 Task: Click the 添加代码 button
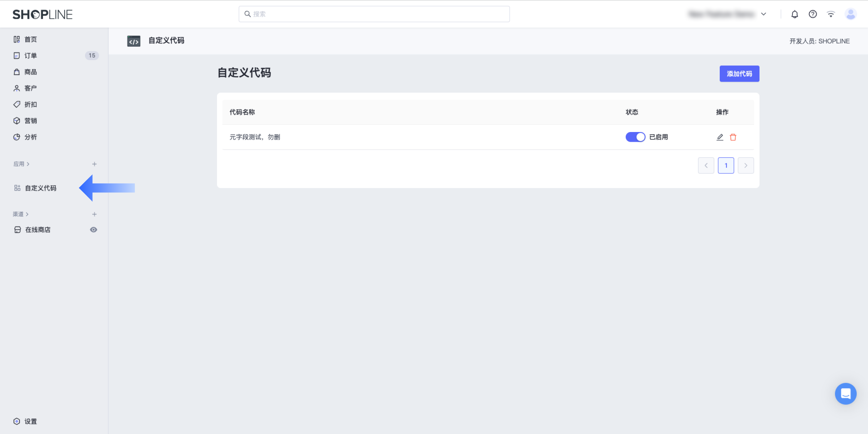coord(739,73)
